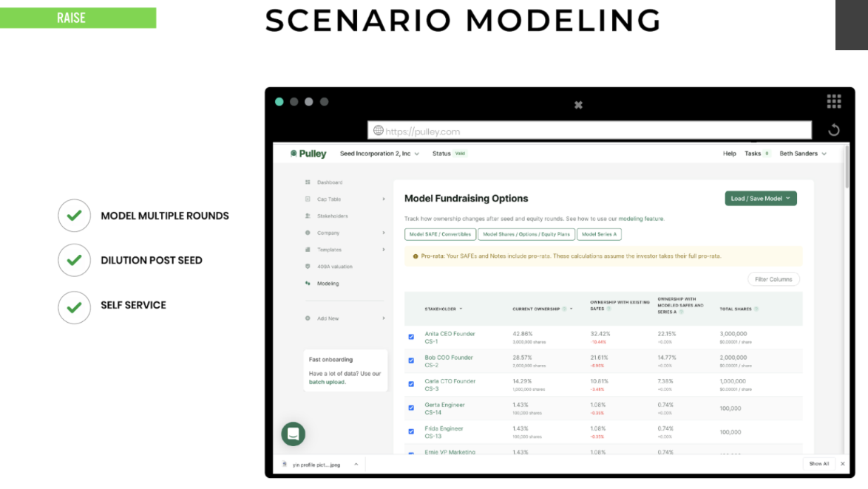Screen dimensions: 868x489
Task: Open the apps grid icon
Action: pyautogui.click(x=833, y=101)
